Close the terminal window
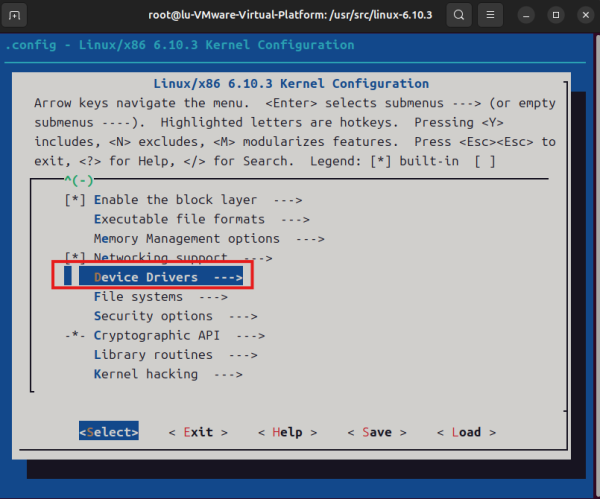This screenshot has width=600, height=499. tap(586, 15)
